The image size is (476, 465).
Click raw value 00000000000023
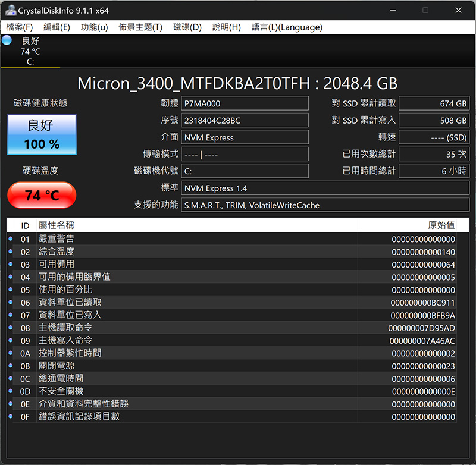click(423, 366)
